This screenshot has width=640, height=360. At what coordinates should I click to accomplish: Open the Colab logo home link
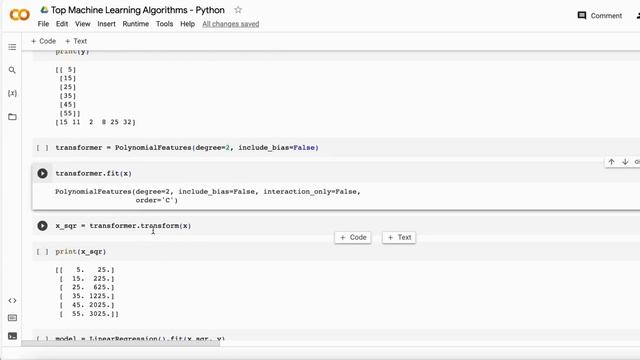[19, 15]
